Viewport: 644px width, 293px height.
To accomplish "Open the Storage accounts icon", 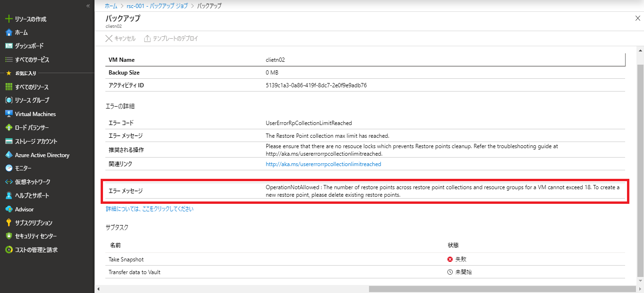I will 9,142.
